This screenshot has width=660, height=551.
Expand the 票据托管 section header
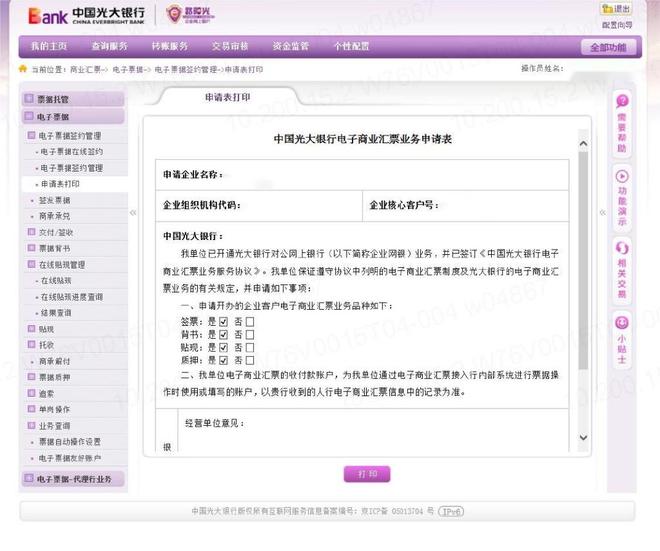tap(30, 99)
